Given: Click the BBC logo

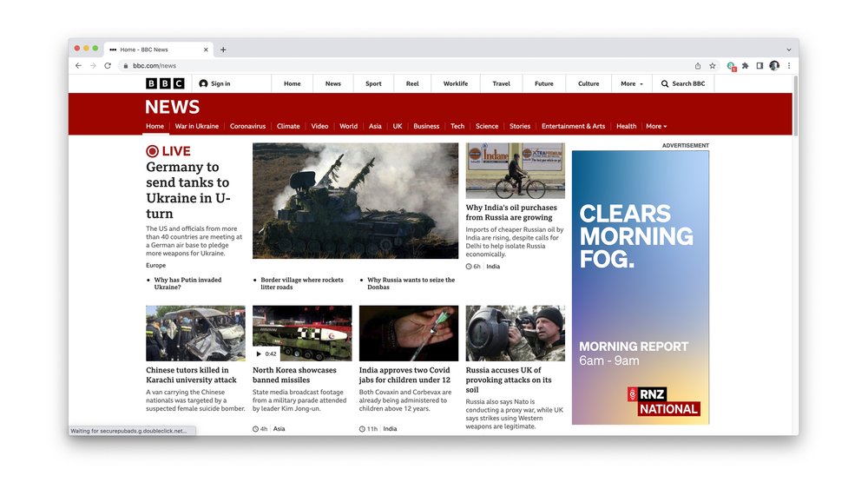Looking at the screenshot, I should [x=165, y=83].
